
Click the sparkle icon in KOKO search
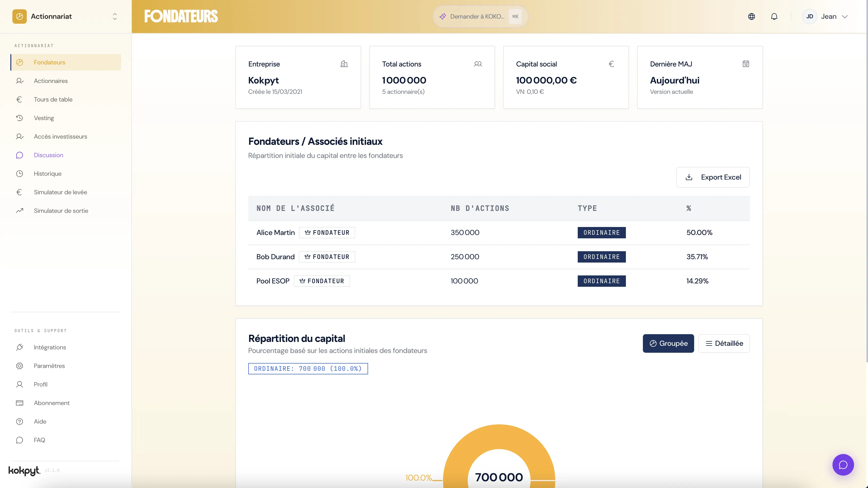(x=443, y=16)
